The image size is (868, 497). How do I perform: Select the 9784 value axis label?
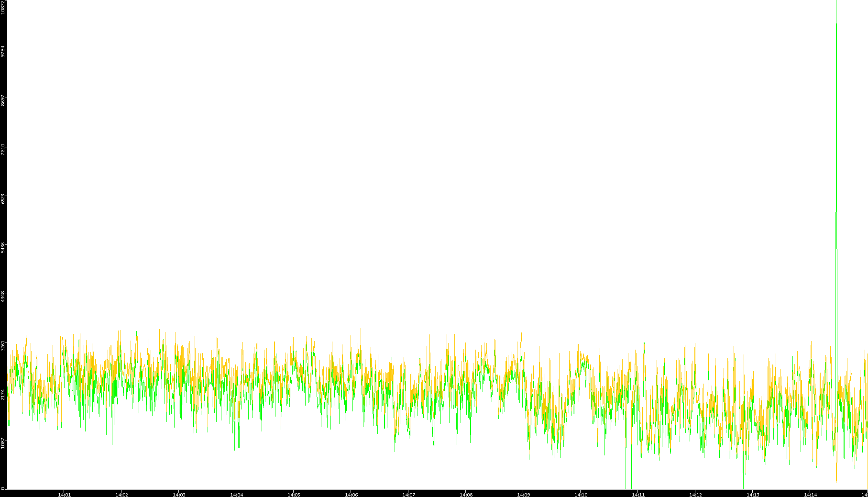tap(3, 51)
